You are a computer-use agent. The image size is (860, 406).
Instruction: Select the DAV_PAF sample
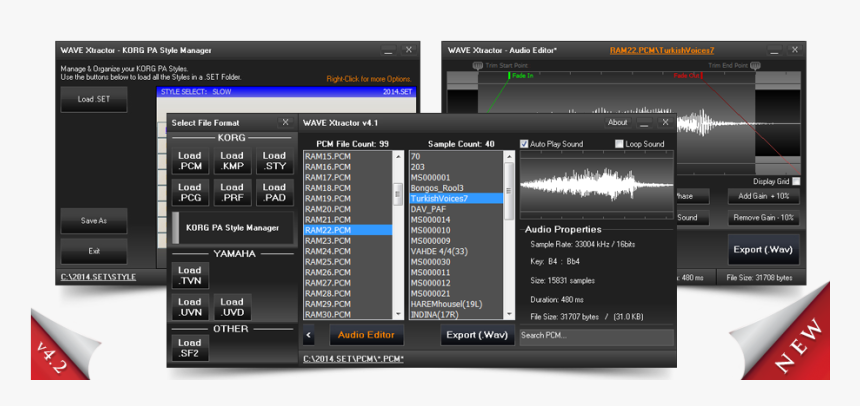pos(456,209)
